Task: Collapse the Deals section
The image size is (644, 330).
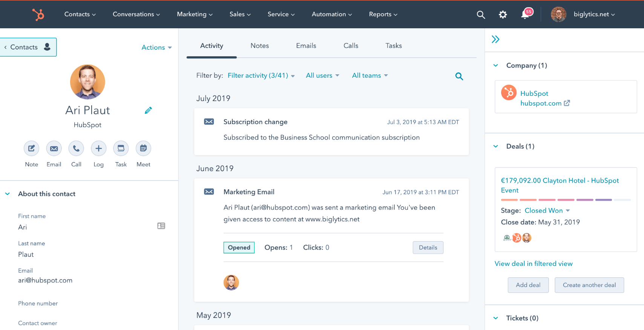Action: [496, 146]
